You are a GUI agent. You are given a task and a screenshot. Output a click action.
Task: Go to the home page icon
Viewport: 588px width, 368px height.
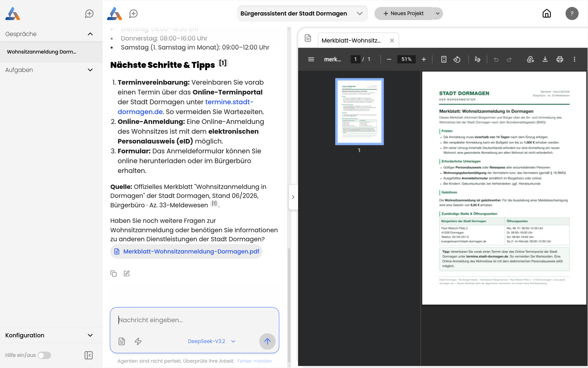[547, 14]
